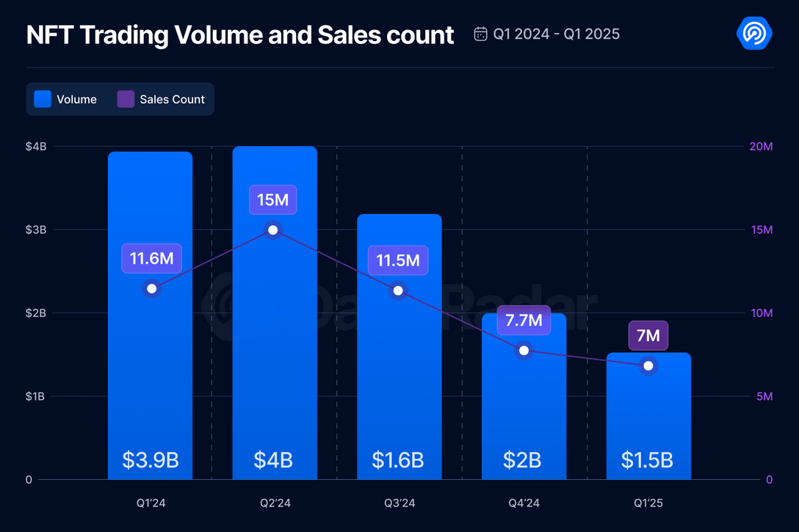The width and height of the screenshot is (799, 532).
Task: Click the calendar icon beside date range
Action: (x=480, y=34)
